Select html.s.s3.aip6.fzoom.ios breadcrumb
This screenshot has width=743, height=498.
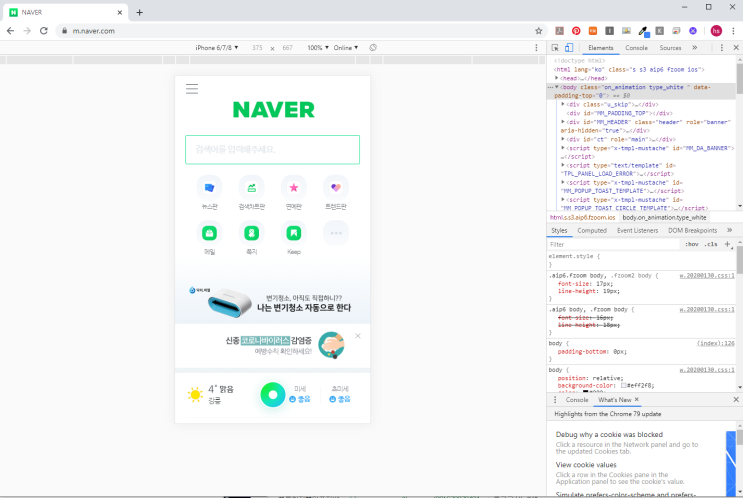click(x=582, y=217)
